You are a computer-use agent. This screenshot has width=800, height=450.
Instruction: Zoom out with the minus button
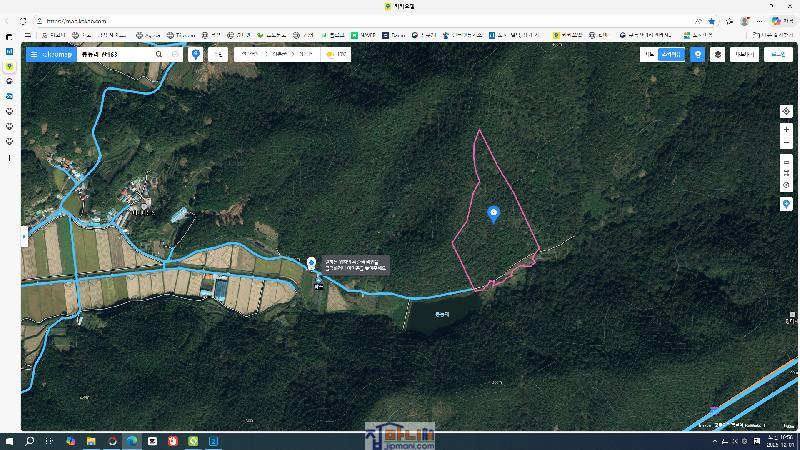(x=787, y=143)
